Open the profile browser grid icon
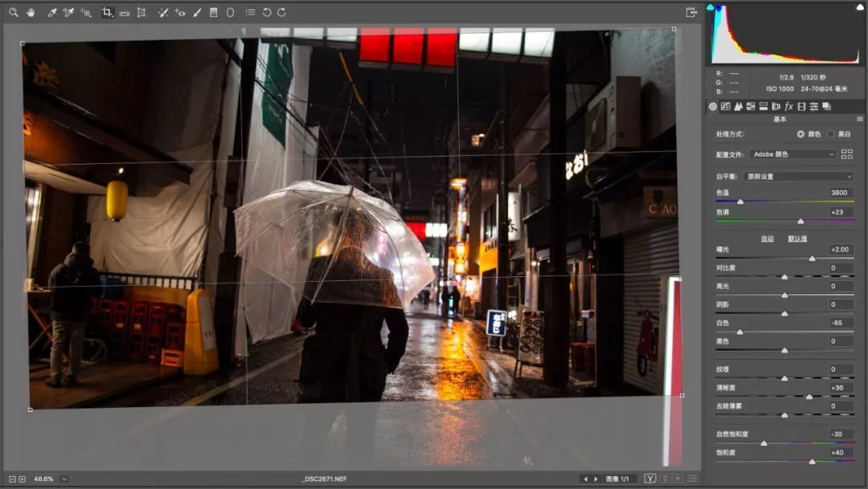Screen dimensions: 868x489 847,154
